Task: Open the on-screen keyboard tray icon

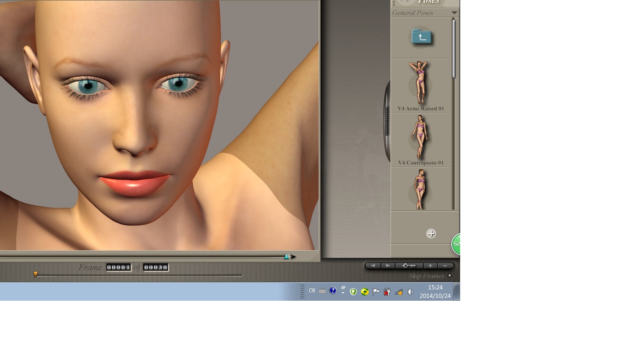Action: click(x=322, y=291)
